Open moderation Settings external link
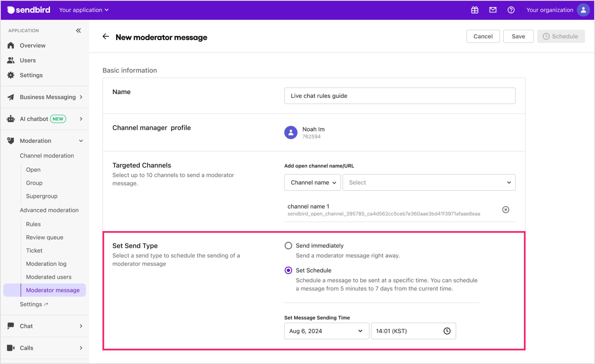Screen dimensions: 595x364 [x=34, y=304]
